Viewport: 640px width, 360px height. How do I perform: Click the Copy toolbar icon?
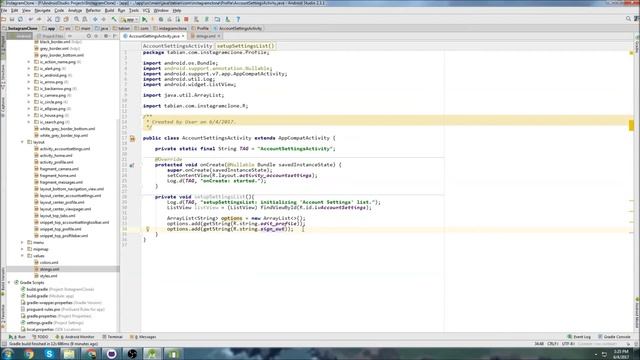pos(58,19)
